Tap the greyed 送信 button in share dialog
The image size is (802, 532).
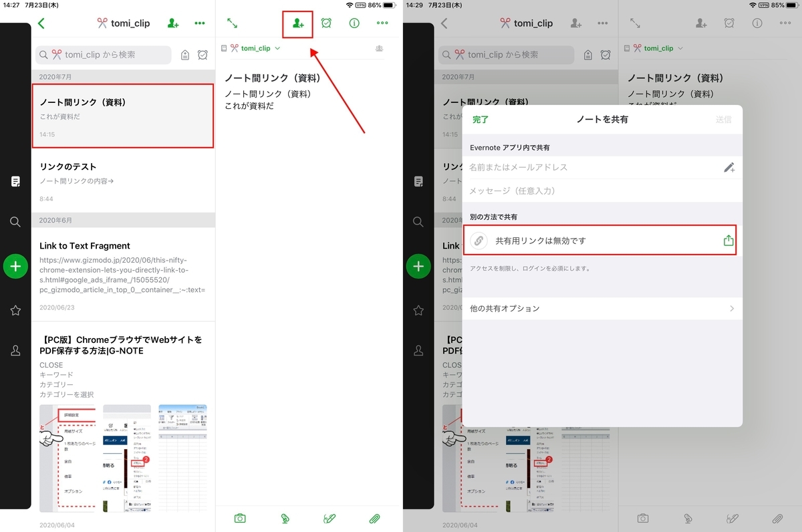click(x=724, y=120)
